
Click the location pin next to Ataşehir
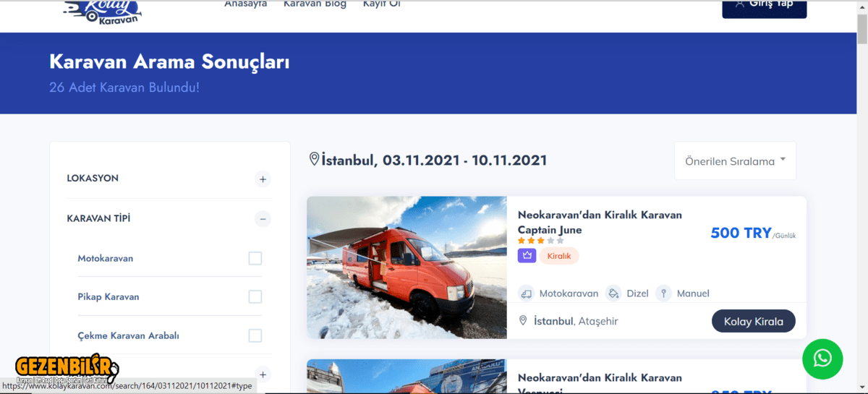click(523, 320)
